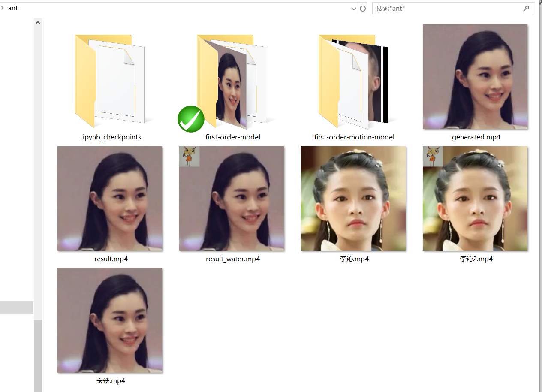Expand the breadcrumb chevron before ant

[2, 8]
